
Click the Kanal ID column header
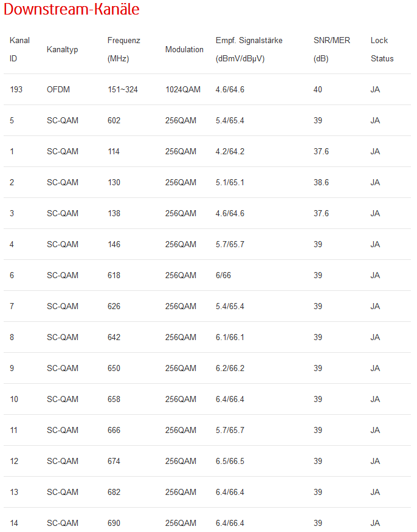(x=19, y=49)
